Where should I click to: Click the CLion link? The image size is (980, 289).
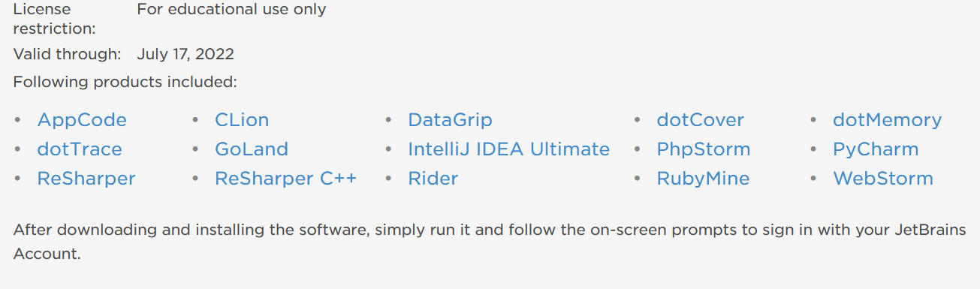242,120
